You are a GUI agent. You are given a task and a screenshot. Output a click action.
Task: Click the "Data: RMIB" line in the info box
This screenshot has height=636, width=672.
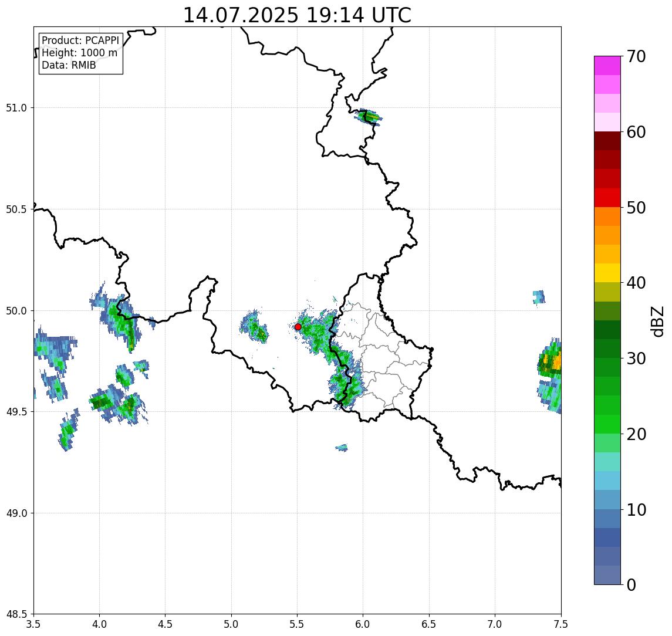(x=69, y=65)
